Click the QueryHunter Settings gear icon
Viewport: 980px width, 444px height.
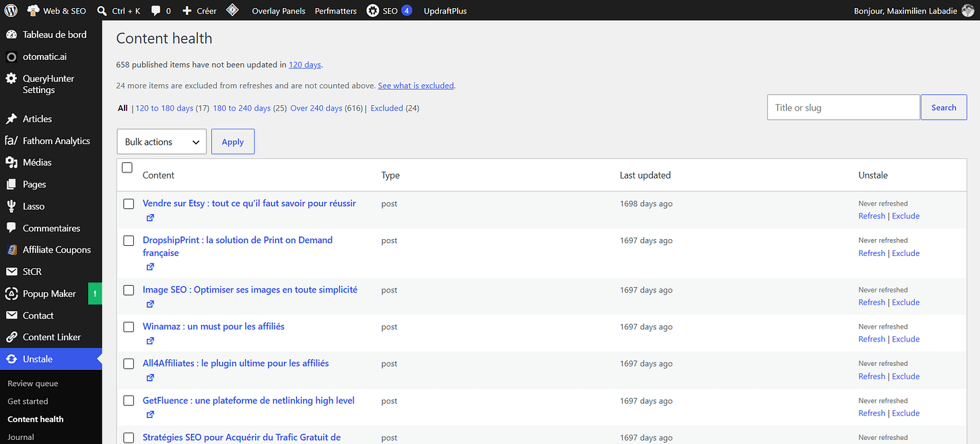click(x=11, y=79)
